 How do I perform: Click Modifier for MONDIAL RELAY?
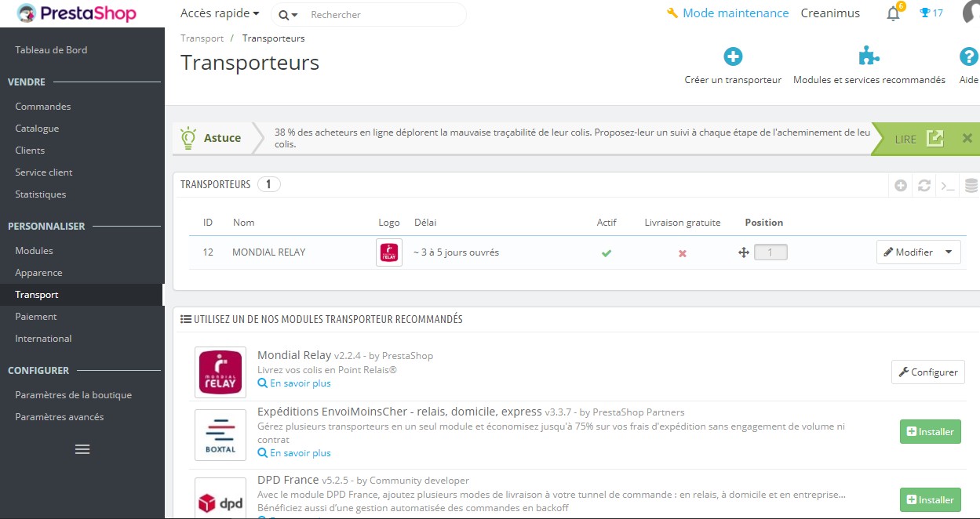click(908, 252)
